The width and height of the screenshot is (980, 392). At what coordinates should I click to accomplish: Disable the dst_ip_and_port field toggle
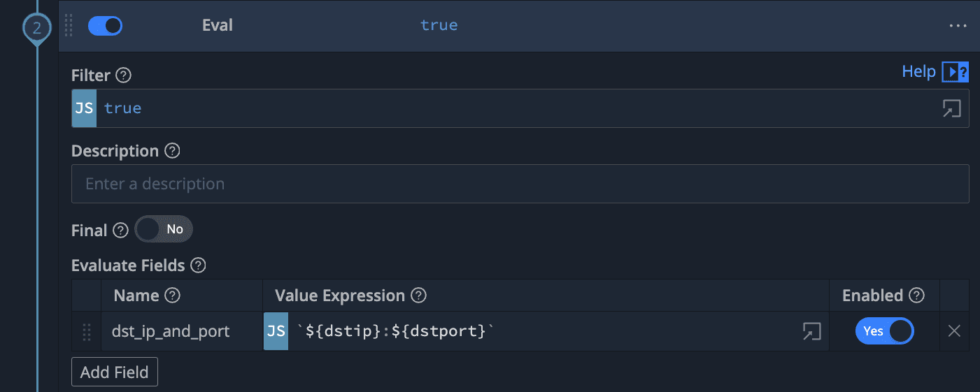coord(884,331)
